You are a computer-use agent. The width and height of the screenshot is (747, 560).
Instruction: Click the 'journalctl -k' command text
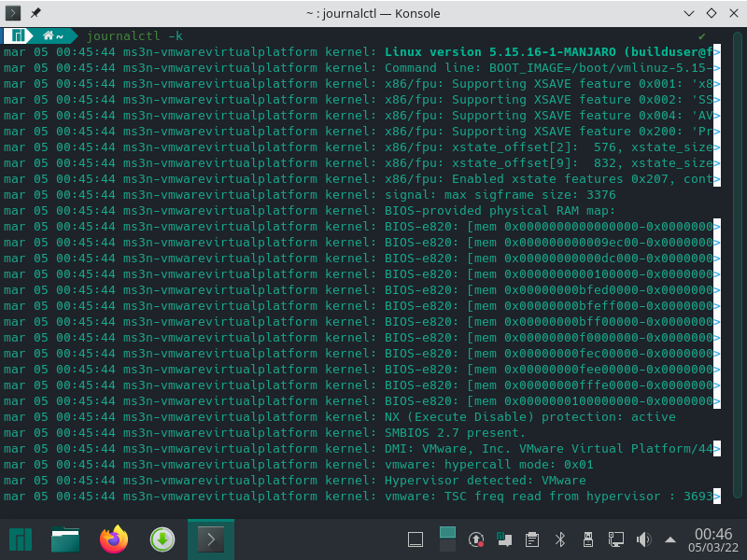click(134, 36)
